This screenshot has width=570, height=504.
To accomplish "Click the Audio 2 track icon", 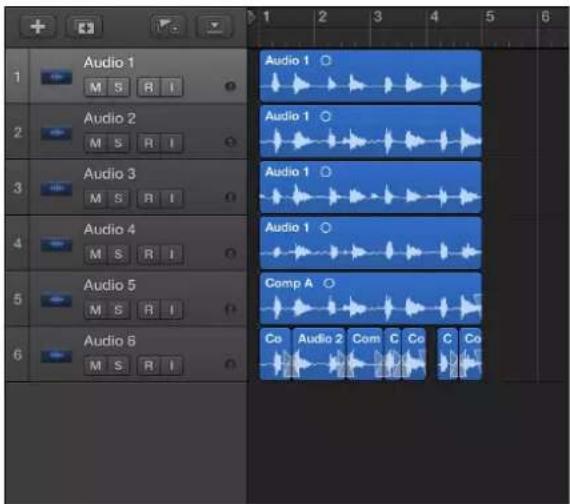I will coord(56,133).
